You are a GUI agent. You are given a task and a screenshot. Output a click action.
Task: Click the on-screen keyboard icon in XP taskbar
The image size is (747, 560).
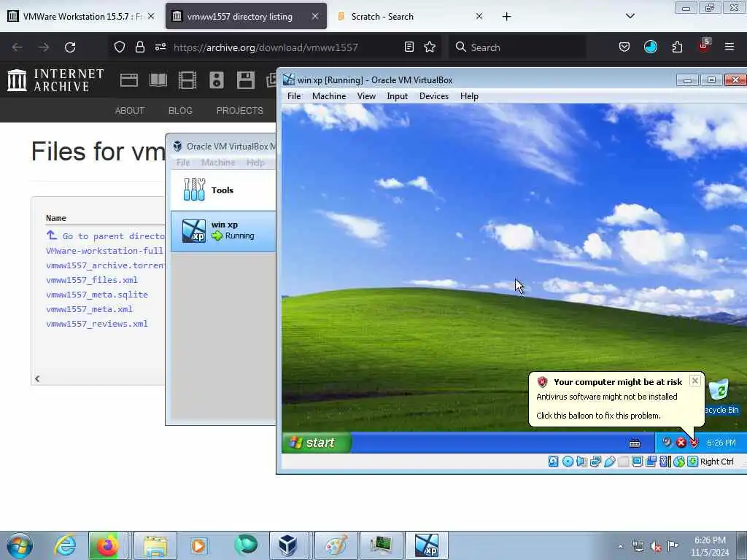(635, 443)
